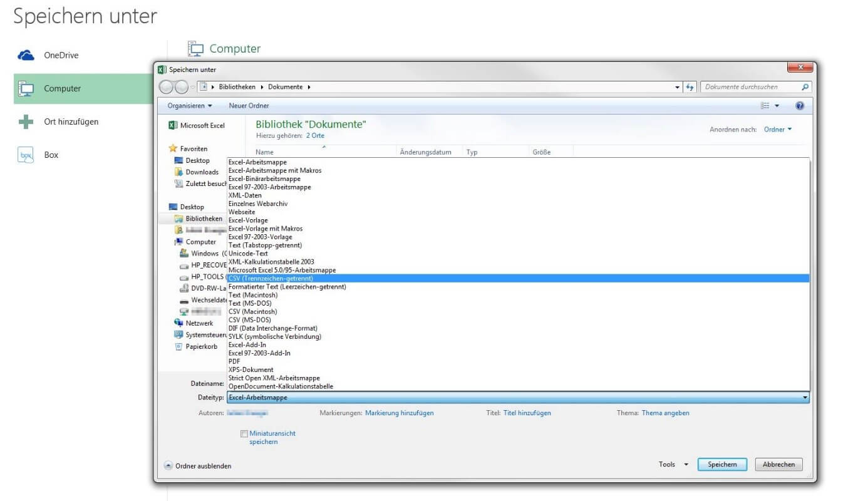Click the Ordner ausblenden button text
This screenshot has height=501, width=868.
pyautogui.click(x=203, y=466)
